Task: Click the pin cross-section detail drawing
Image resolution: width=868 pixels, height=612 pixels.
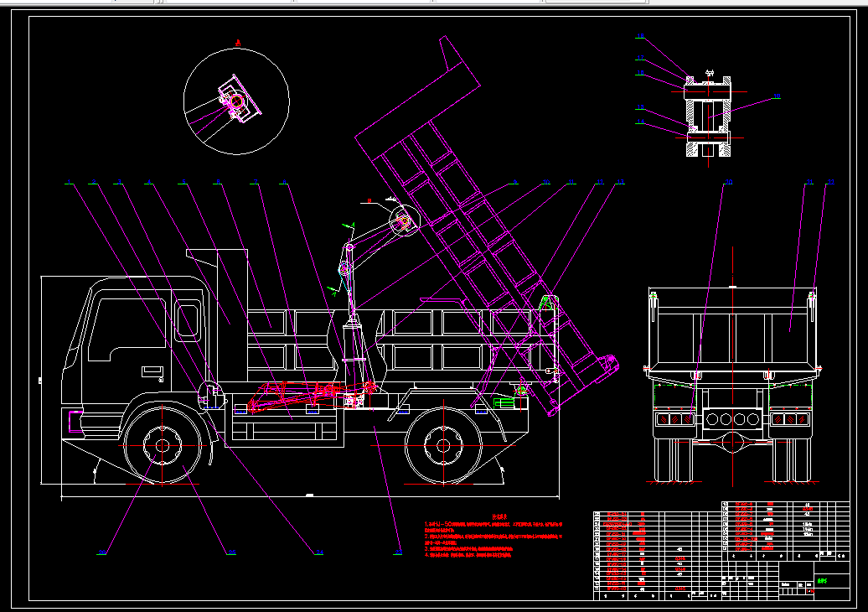Action: [708, 117]
